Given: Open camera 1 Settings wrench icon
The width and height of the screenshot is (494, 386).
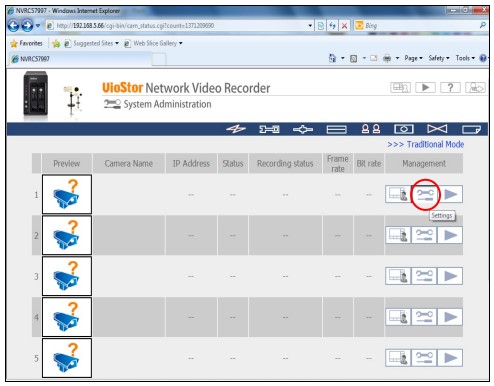Looking at the screenshot, I should click(x=424, y=194).
